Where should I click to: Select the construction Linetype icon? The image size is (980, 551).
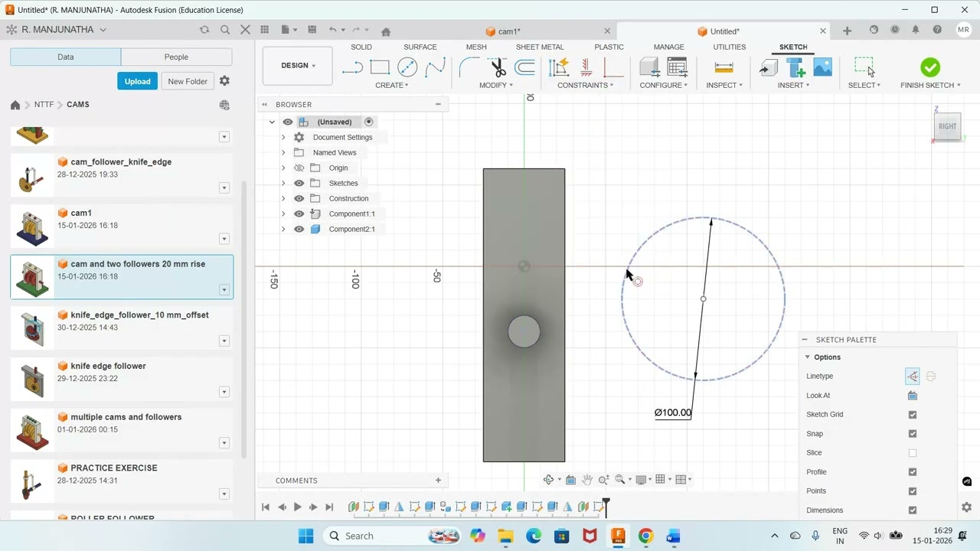pyautogui.click(x=913, y=376)
